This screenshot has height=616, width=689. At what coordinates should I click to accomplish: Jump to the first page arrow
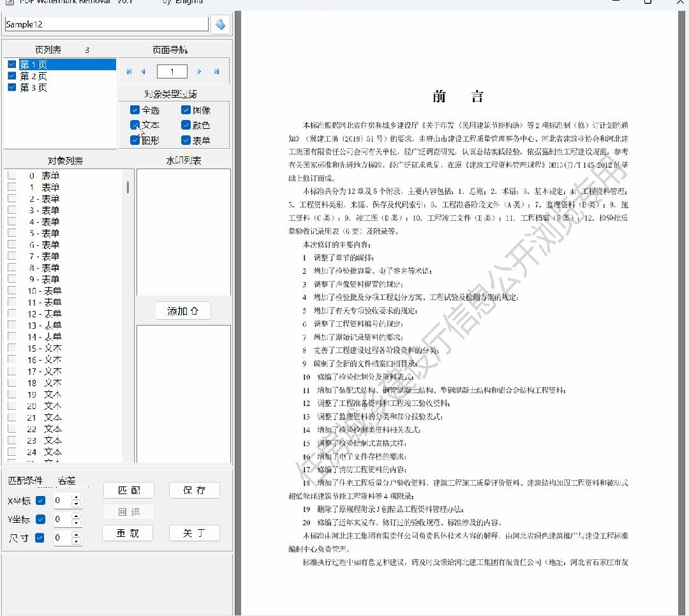[x=130, y=71]
